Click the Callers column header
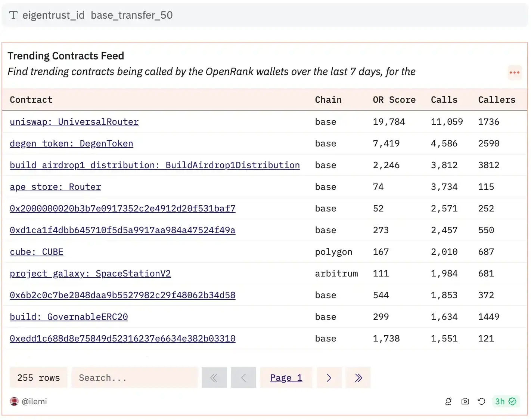The height and width of the screenshot is (420, 531). pyautogui.click(x=496, y=100)
